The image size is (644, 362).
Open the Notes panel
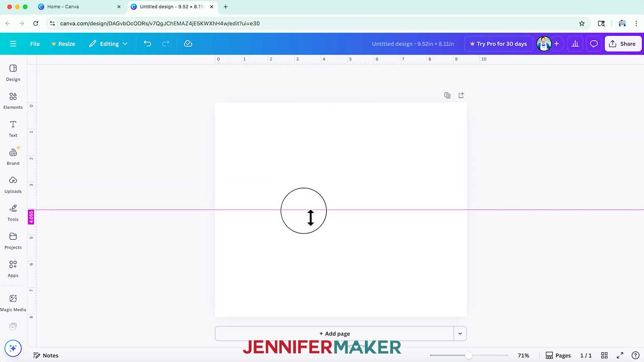46,355
